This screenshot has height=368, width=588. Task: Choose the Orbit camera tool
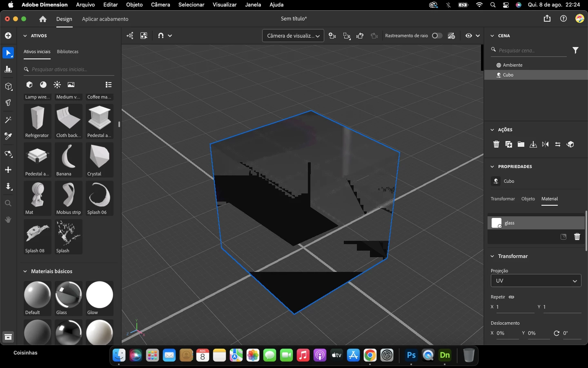[8, 154]
